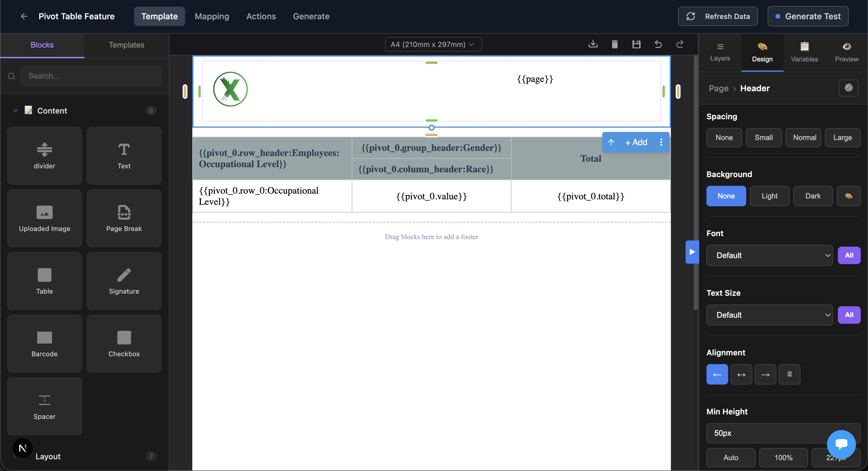Click the Generate Test button
868x471 pixels.
point(808,16)
